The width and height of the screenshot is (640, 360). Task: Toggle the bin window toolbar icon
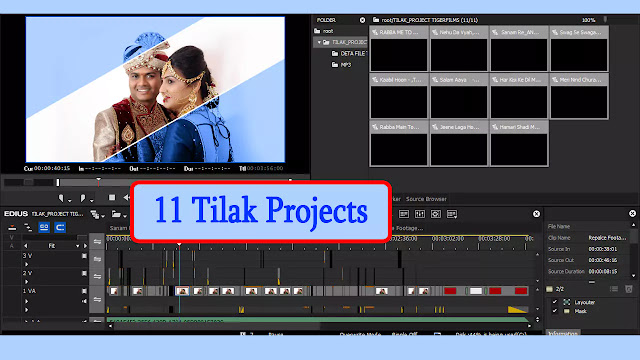(404, 214)
